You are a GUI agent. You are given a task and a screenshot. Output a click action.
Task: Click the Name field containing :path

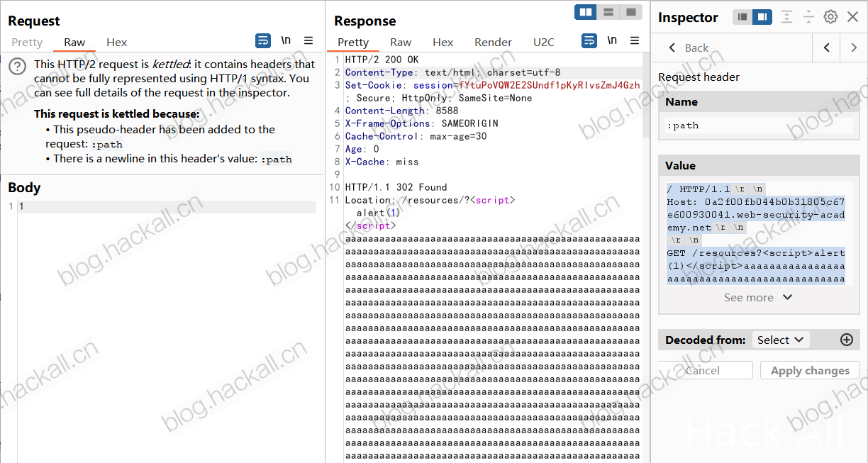pos(759,125)
